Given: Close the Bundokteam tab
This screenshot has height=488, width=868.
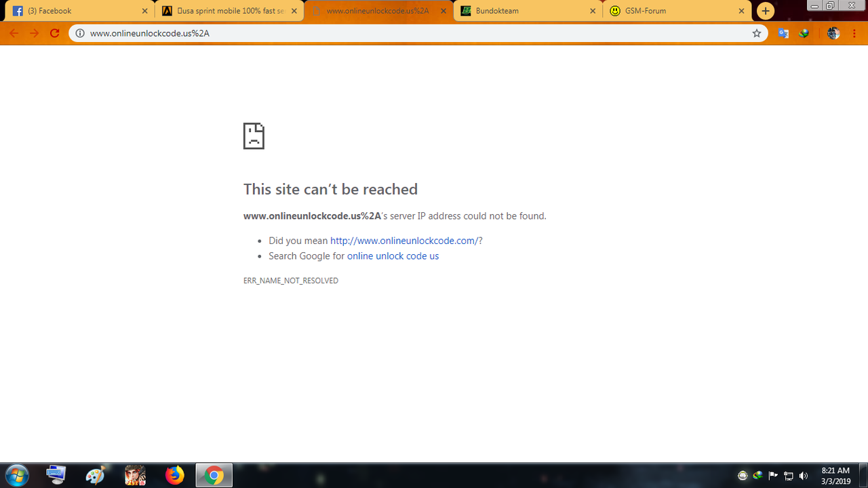Looking at the screenshot, I should [593, 11].
